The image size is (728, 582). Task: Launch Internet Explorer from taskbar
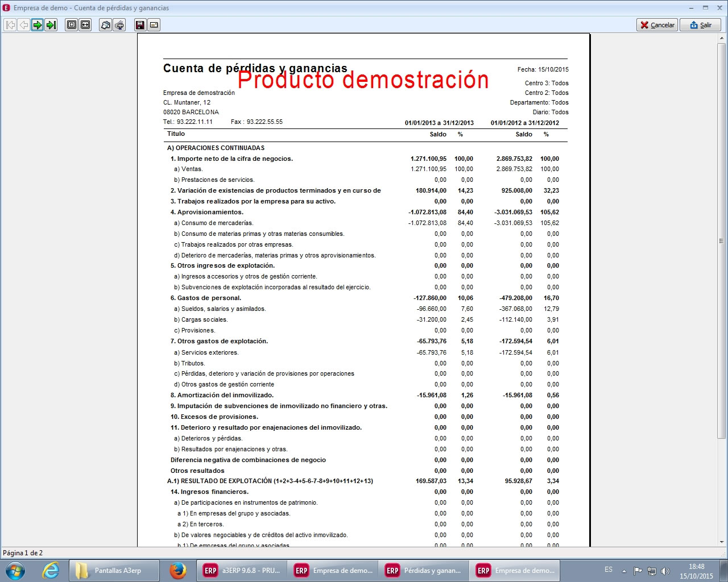point(51,571)
